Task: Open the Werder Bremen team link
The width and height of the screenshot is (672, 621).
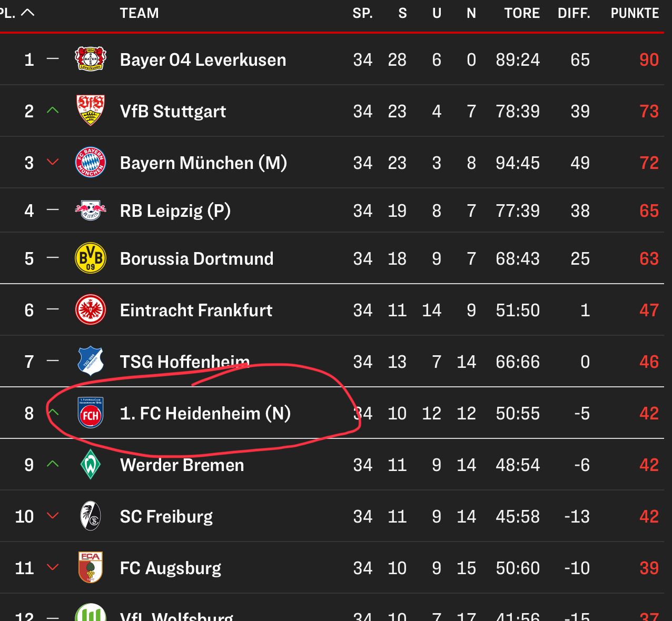Action: tap(182, 465)
